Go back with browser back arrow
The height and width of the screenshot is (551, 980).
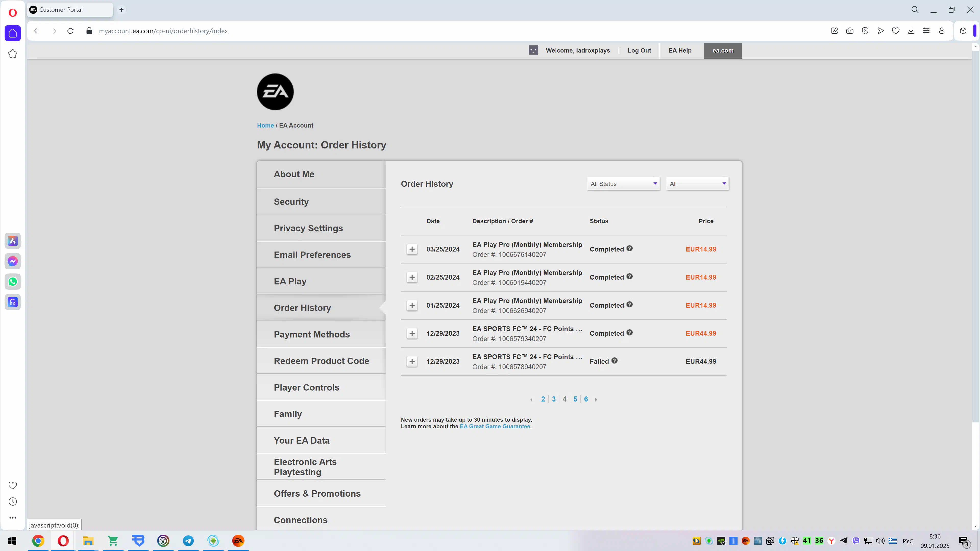click(36, 31)
